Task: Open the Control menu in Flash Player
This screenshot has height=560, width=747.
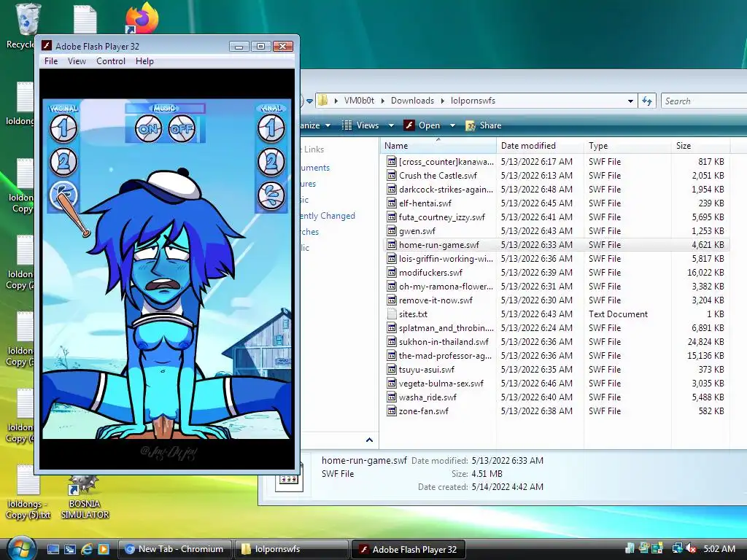Action: [111, 61]
